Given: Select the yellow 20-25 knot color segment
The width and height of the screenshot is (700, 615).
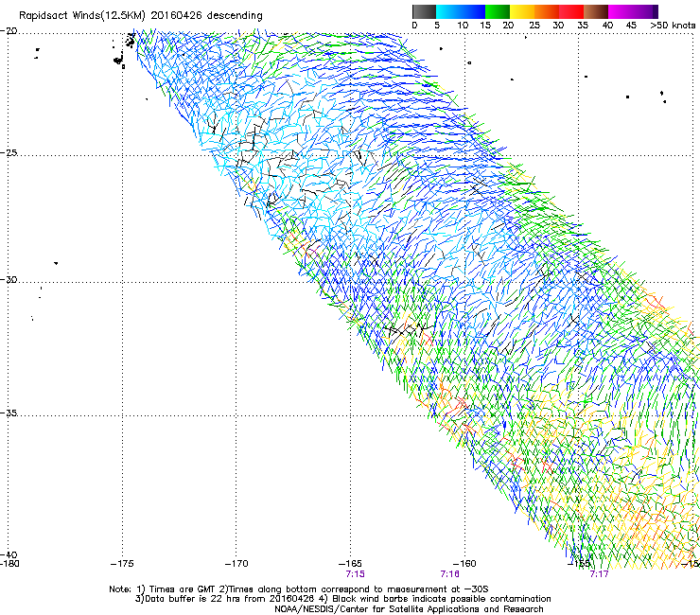Looking at the screenshot, I should tap(522, 11).
